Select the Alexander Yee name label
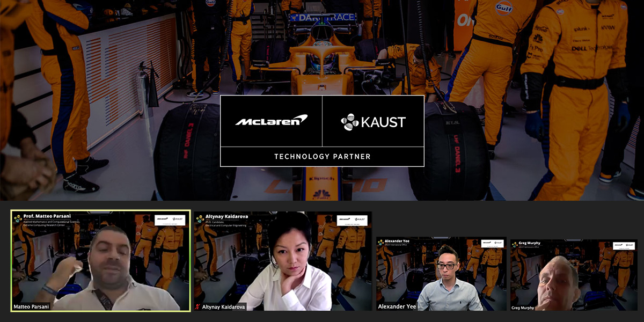 point(397,306)
